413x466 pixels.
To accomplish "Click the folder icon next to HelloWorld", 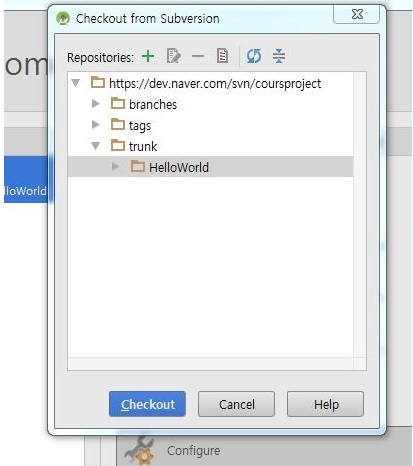I will click(x=138, y=166).
